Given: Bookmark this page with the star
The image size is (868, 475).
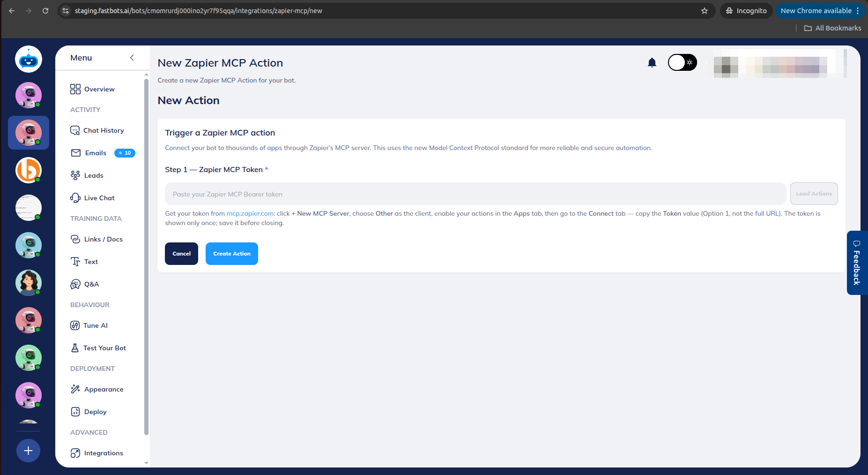Looking at the screenshot, I should 704,11.
